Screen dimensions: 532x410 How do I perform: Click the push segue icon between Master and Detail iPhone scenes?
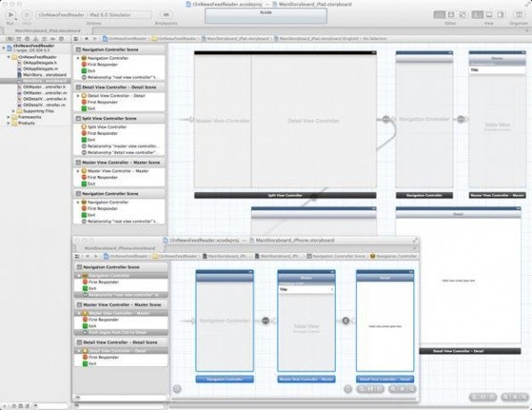click(x=345, y=321)
